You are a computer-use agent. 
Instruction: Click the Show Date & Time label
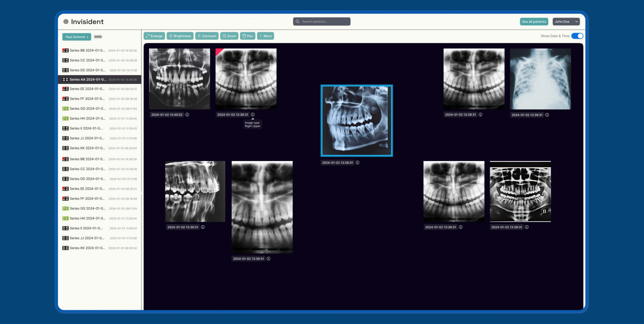click(x=555, y=36)
